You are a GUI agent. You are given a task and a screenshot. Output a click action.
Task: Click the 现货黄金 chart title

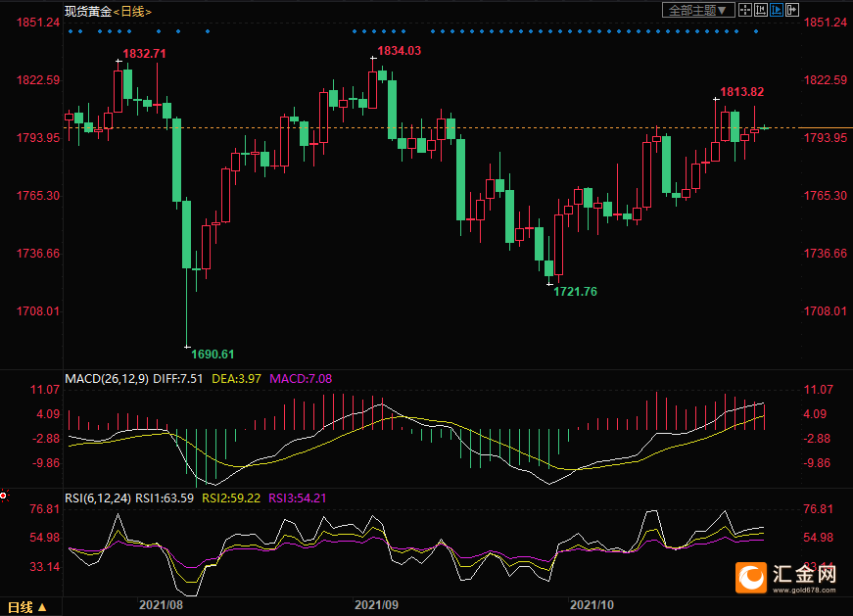pos(88,12)
